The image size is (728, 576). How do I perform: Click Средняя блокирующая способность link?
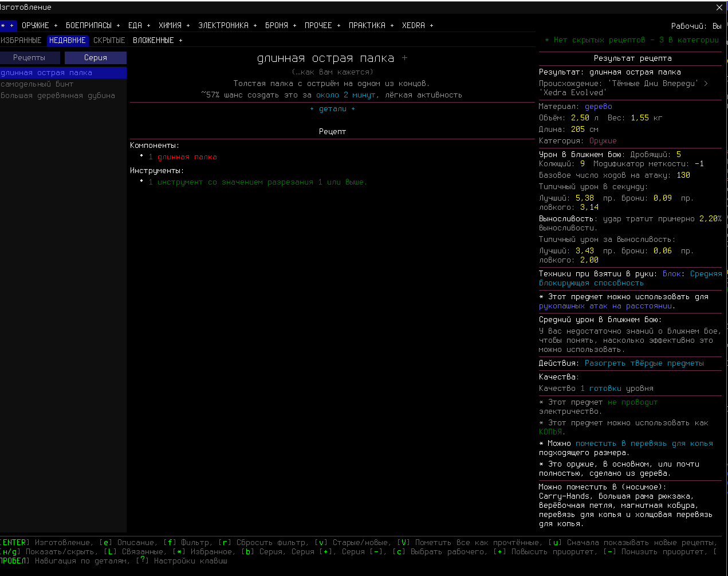point(630,279)
